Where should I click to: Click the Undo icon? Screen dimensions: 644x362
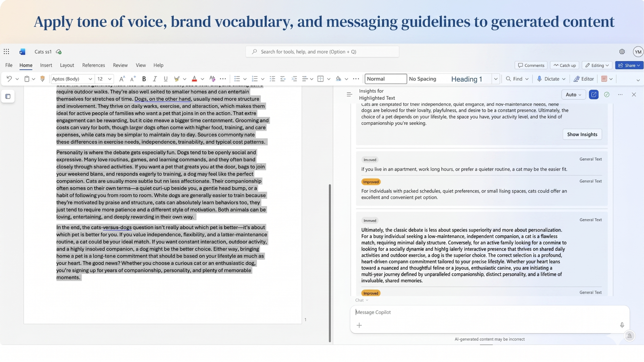9,79
